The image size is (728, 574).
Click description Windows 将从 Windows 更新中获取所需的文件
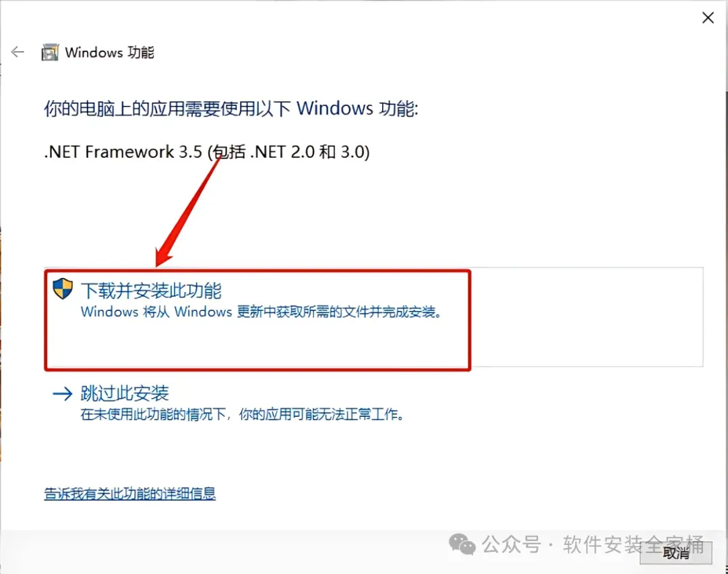pos(262,312)
